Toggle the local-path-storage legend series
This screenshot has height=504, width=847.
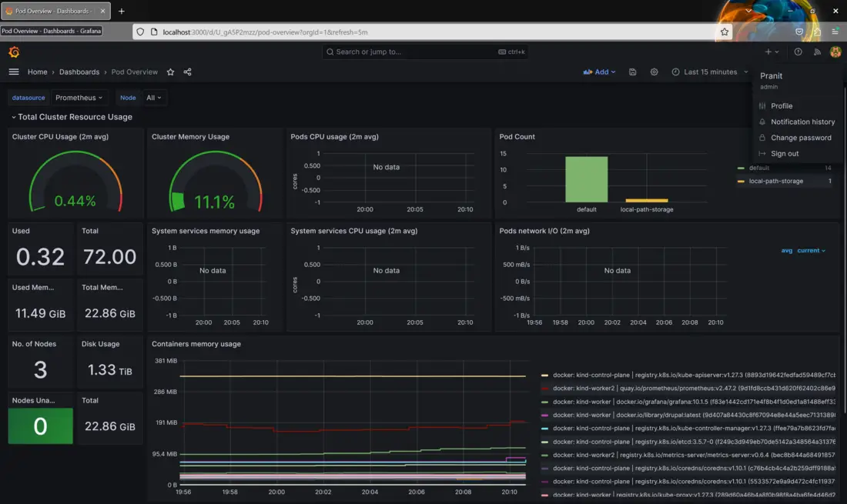point(775,181)
